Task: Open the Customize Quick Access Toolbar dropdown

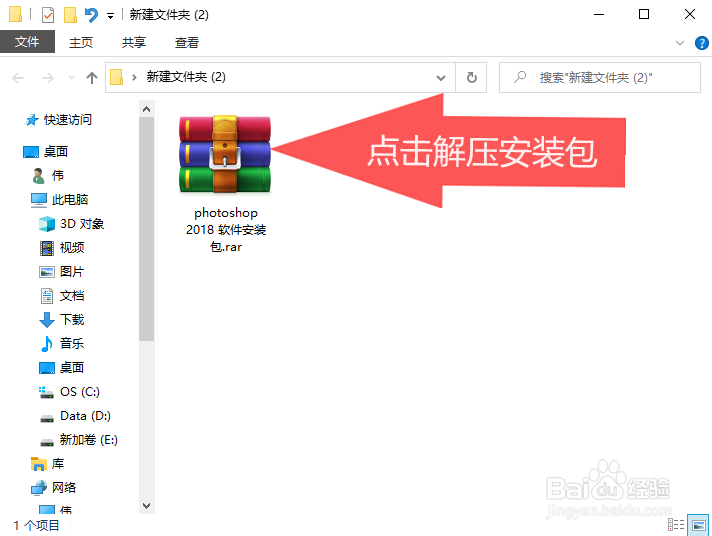Action: [110, 16]
